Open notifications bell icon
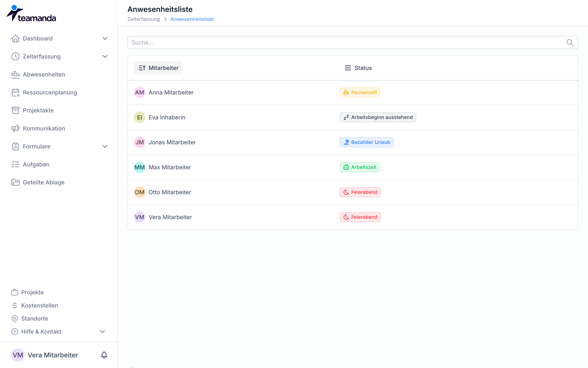The height and width of the screenshot is (368, 588). 104,355
